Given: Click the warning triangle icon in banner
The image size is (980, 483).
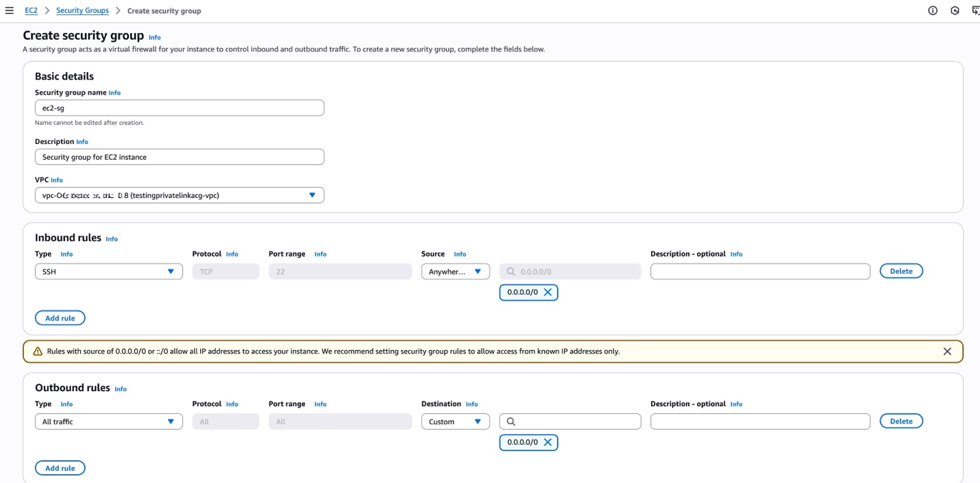Looking at the screenshot, I should point(38,351).
